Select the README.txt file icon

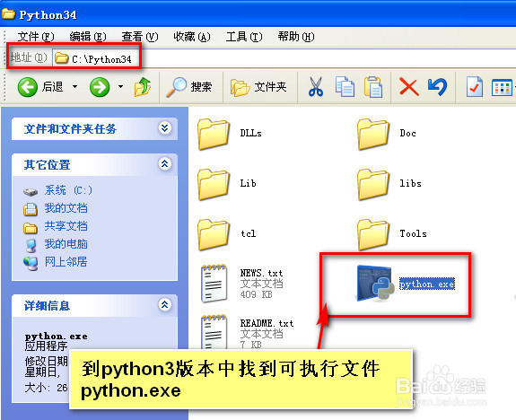click(214, 332)
